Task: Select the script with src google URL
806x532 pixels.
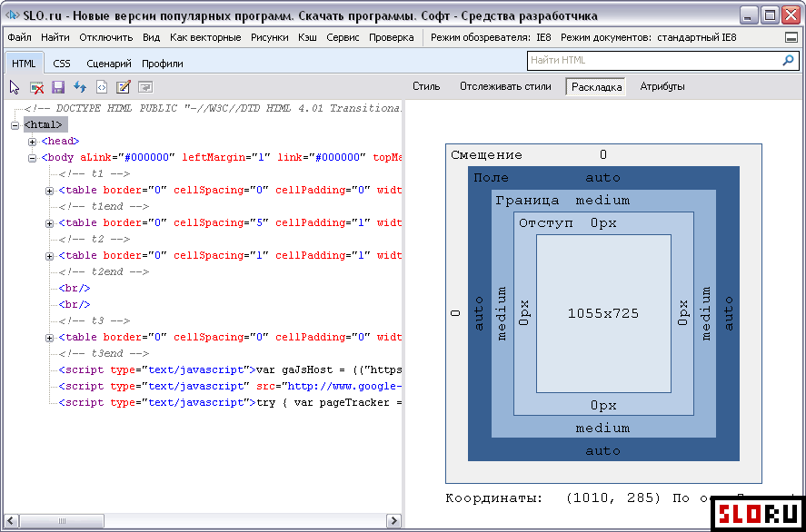Action: tap(230, 387)
